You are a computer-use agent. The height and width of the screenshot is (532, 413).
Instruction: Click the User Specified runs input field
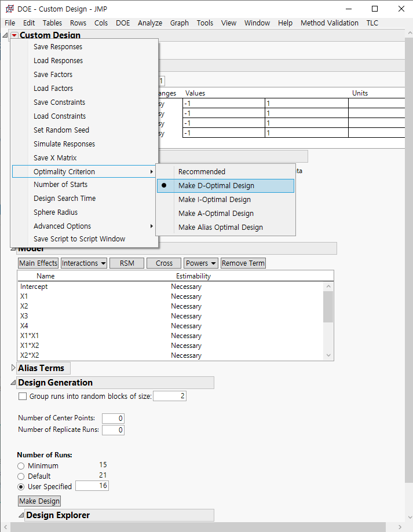click(x=92, y=486)
